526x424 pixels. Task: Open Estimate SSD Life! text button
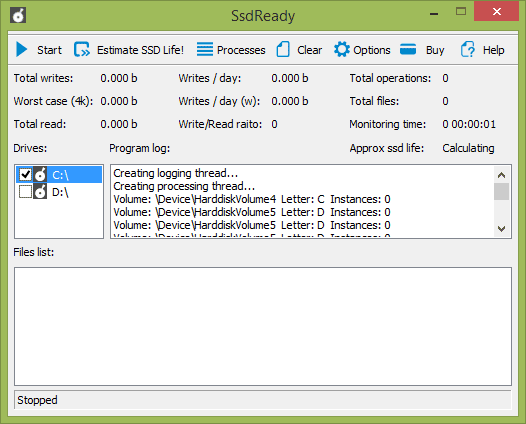(140, 50)
